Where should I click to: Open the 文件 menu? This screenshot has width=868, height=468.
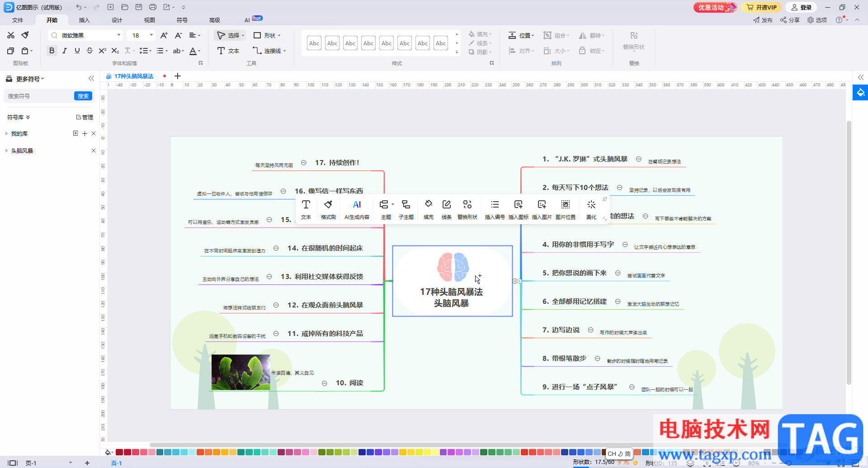click(18, 20)
